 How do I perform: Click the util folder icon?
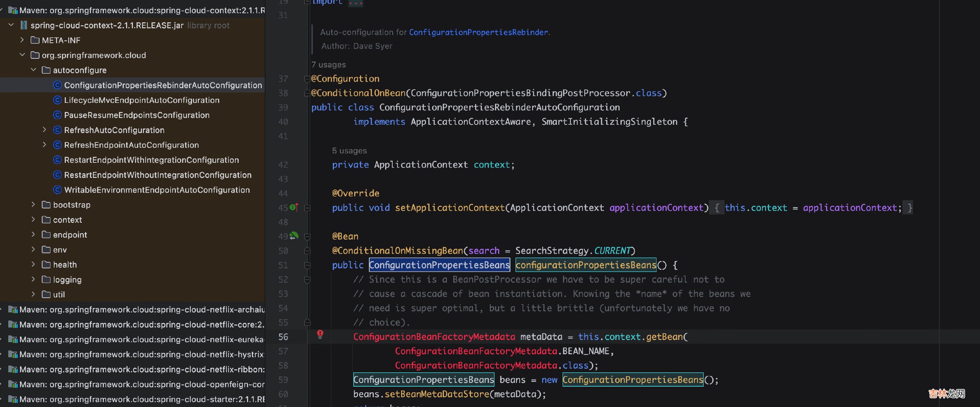(x=46, y=294)
